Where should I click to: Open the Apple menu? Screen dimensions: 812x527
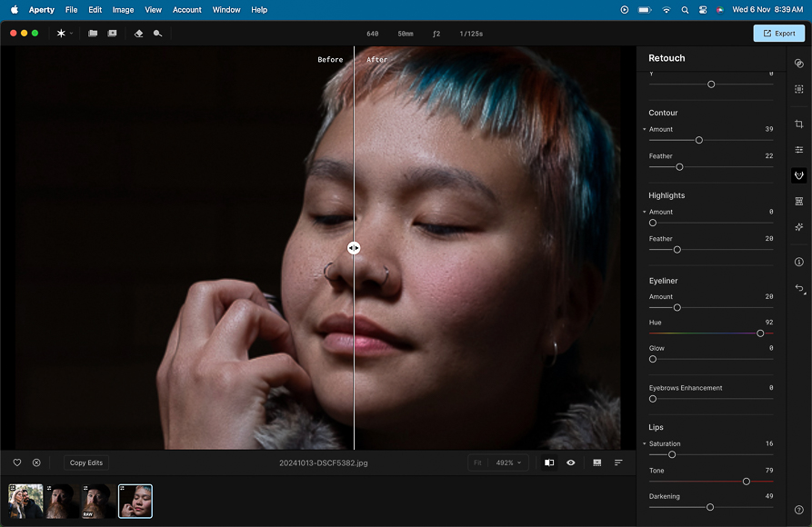pos(14,10)
